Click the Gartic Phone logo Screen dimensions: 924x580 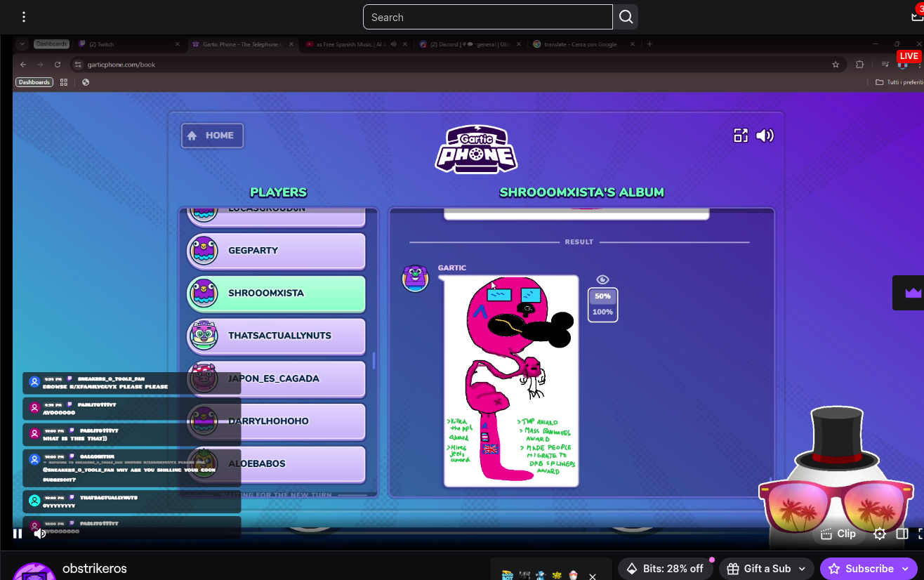477,149
